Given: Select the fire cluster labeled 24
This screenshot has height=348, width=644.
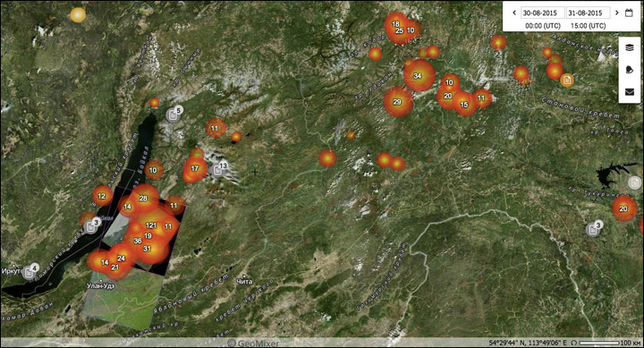Looking at the screenshot, I should pos(121,259).
